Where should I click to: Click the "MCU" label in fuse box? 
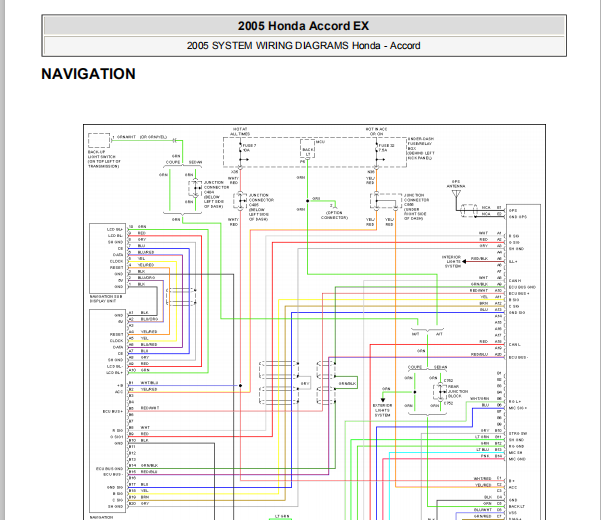(320, 142)
